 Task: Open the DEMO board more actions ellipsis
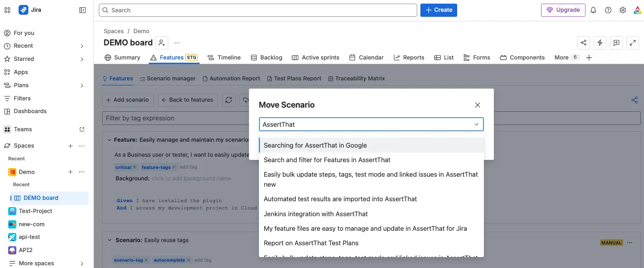pos(177,43)
